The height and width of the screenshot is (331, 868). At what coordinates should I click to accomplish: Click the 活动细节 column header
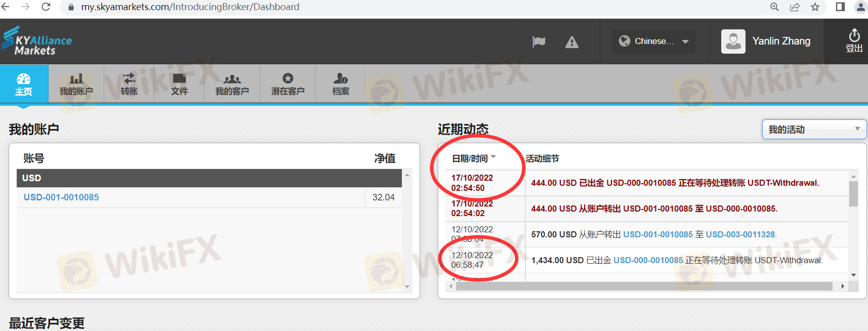(x=542, y=158)
